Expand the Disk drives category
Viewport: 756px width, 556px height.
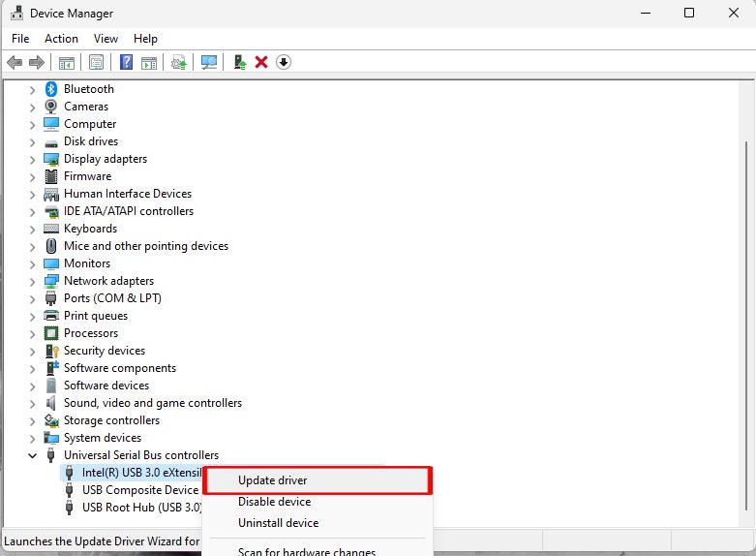pyautogui.click(x=32, y=141)
